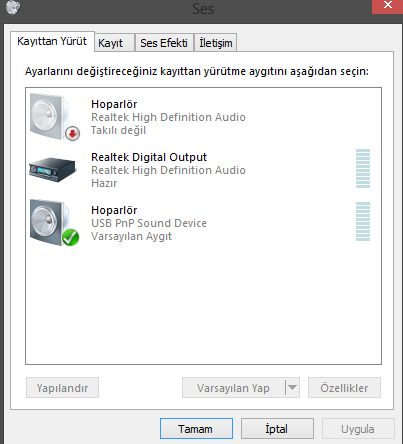Switch to the İletişim tab
This screenshot has width=403, height=444.
216,43
